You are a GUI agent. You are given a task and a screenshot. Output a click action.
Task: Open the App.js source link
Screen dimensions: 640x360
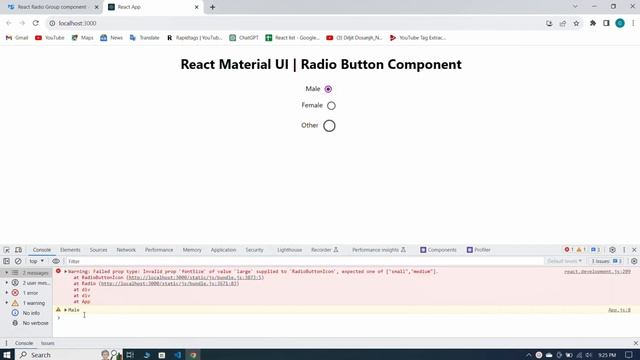click(619, 310)
